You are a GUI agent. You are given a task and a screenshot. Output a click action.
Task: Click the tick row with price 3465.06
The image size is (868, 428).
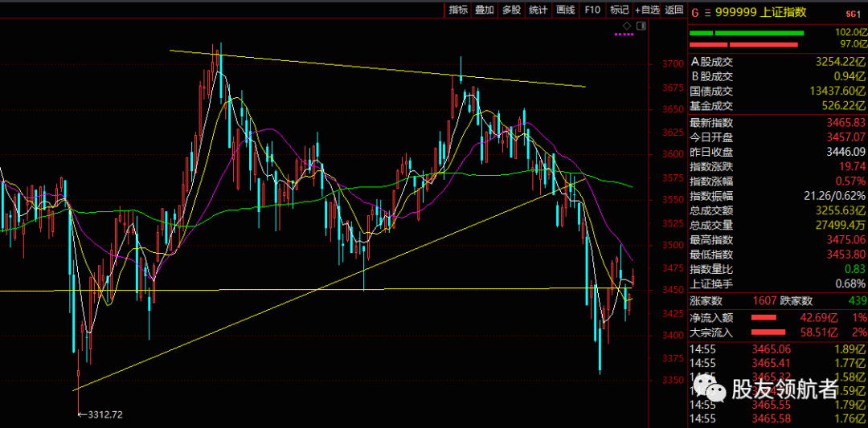click(x=777, y=349)
